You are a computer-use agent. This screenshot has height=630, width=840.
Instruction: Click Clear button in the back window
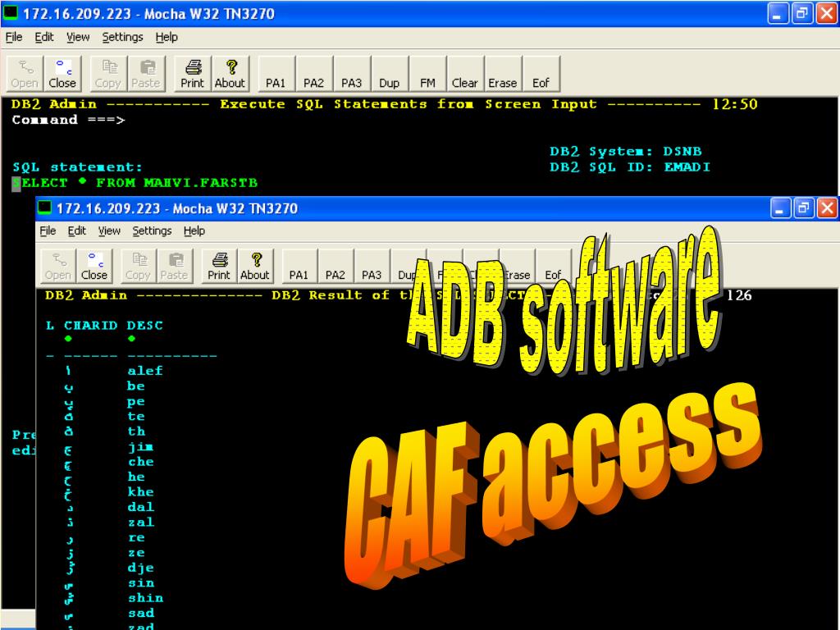465,73
